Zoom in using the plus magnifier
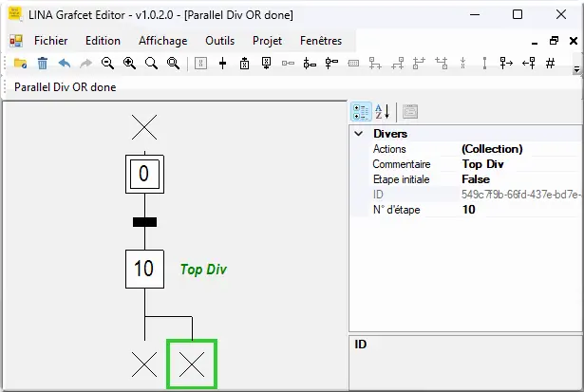 pos(129,64)
